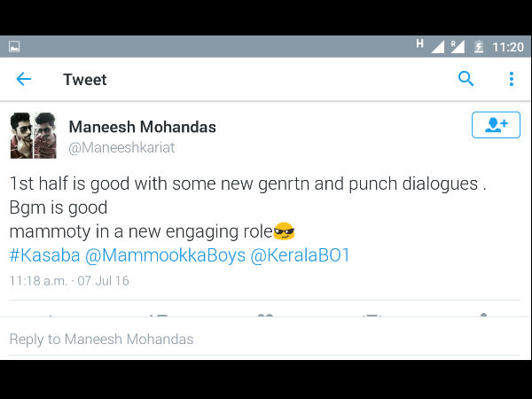Tap the 11:20 clock in status bar
532x399 pixels.
pyautogui.click(x=506, y=46)
